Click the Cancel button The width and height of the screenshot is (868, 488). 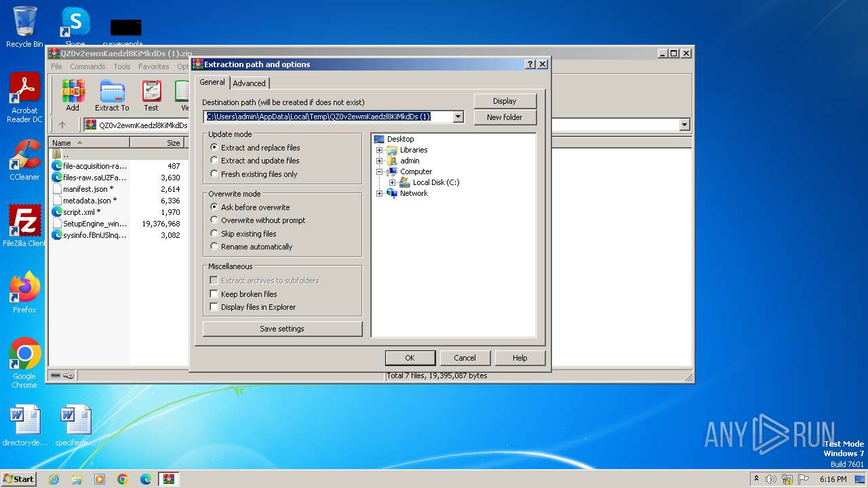465,358
